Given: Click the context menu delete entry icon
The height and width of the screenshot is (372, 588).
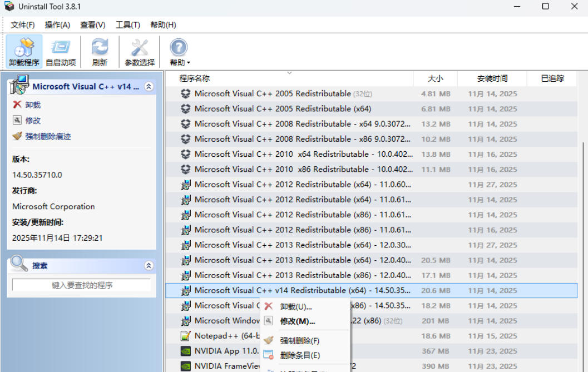Looking at the screenshot, I should pos(269,355).
